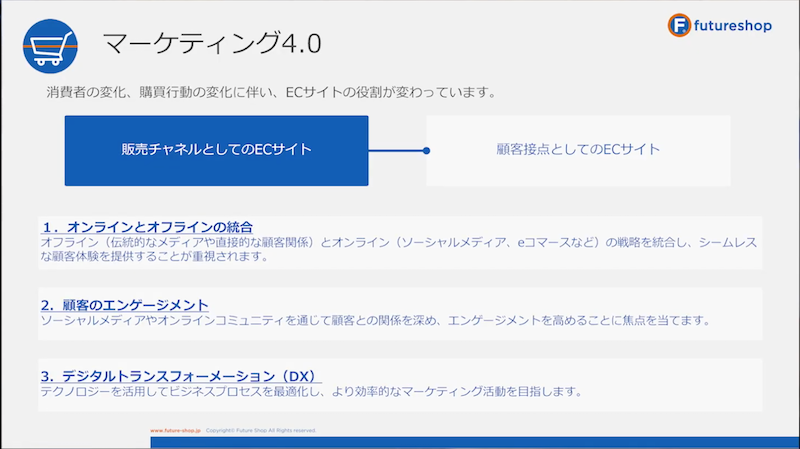Open heading 2. 顧客のエンゲージメント
The width and height of the screenshot is (800, 449).
(x=124, y=305)
